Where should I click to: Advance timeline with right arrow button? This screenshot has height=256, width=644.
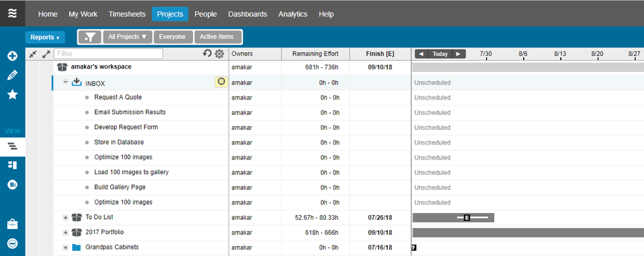459,53
